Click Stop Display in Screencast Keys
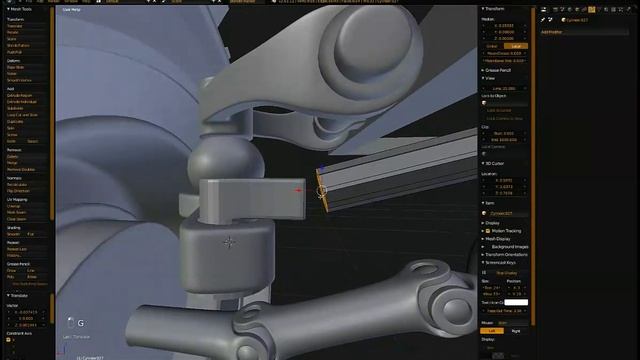The height and width of the screenshot is (360, 640). pos(507,273)
